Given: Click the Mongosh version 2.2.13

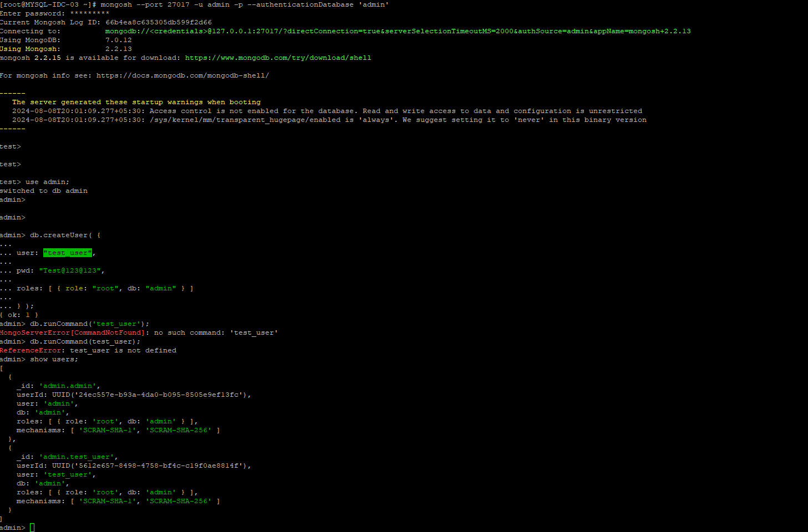Looking at the screenshot, I should [119, 49].
